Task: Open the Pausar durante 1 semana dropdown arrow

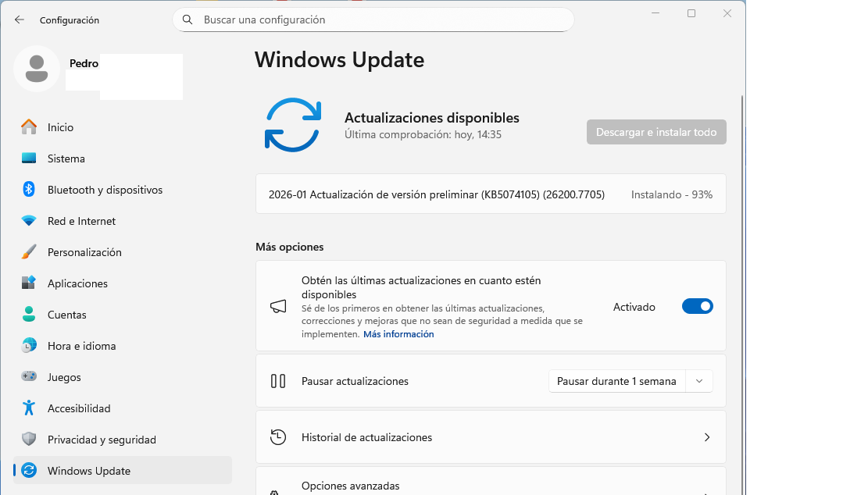Action: (699, 381)
